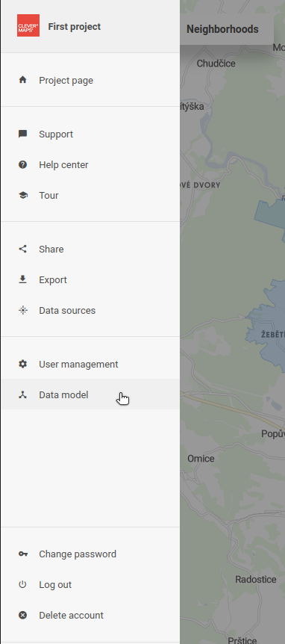This screenshot has height=644, width=285.
Task: Click the First project title
Action: [x=74, y=26]
